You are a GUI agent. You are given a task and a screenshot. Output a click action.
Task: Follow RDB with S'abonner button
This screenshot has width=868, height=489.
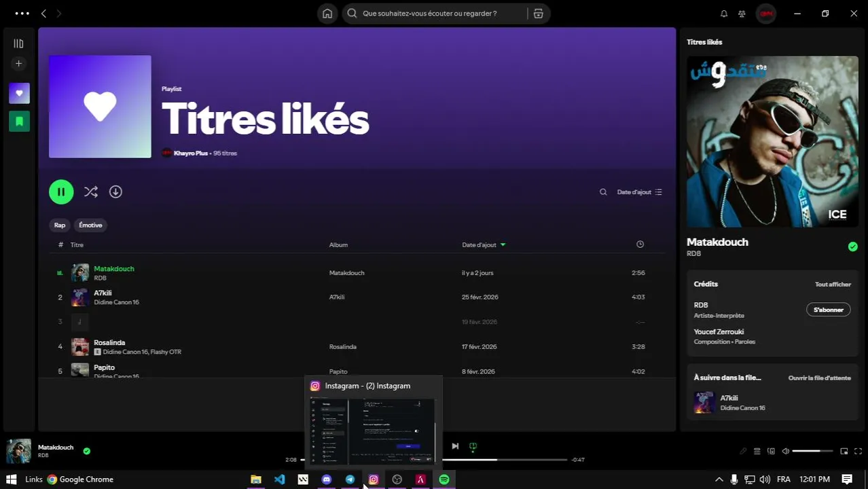828,310
